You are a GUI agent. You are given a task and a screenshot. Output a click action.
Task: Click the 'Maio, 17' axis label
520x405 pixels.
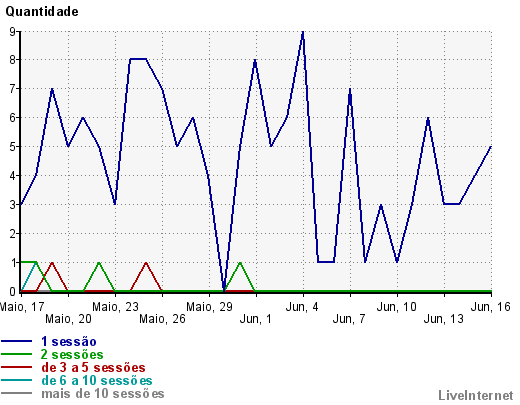(x=22, y=307)
